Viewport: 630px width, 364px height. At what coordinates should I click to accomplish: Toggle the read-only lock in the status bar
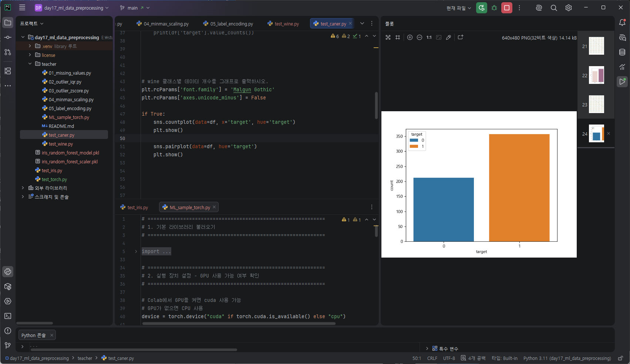point(621,358)
